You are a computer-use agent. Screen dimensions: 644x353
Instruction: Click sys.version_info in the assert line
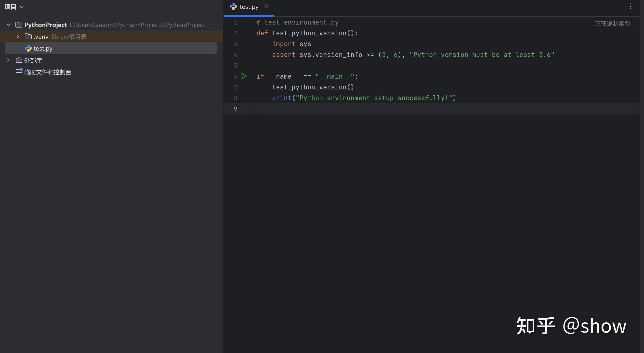coord(331,55)
